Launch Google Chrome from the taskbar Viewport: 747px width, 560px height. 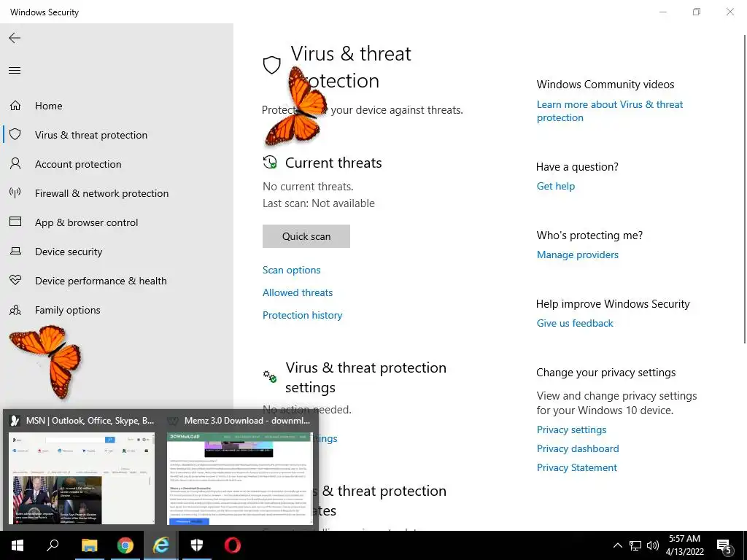(125, 545)
